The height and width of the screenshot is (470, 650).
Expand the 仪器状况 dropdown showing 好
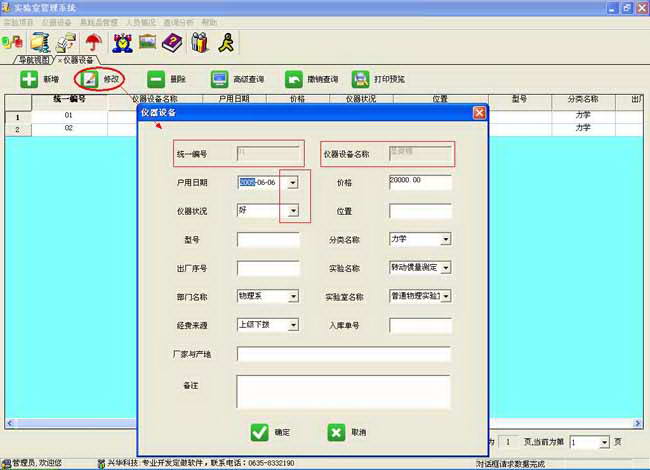click(293, 211)
